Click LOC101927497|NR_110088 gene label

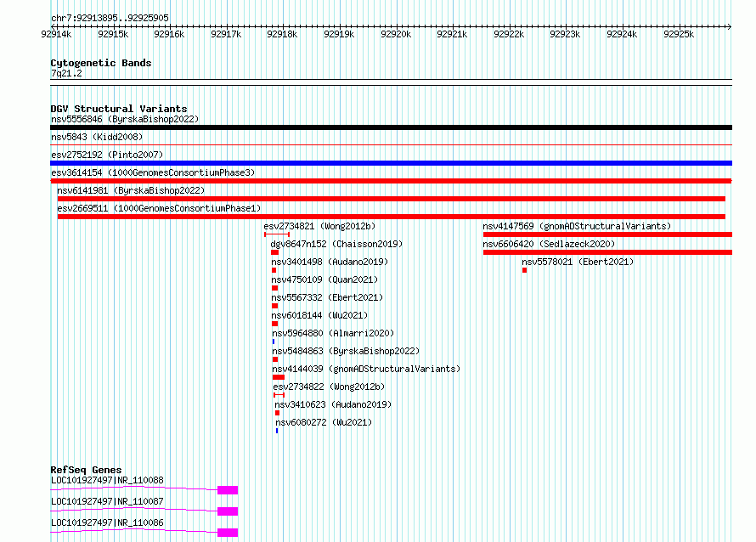pyautogui.click(x=107, y=480)
